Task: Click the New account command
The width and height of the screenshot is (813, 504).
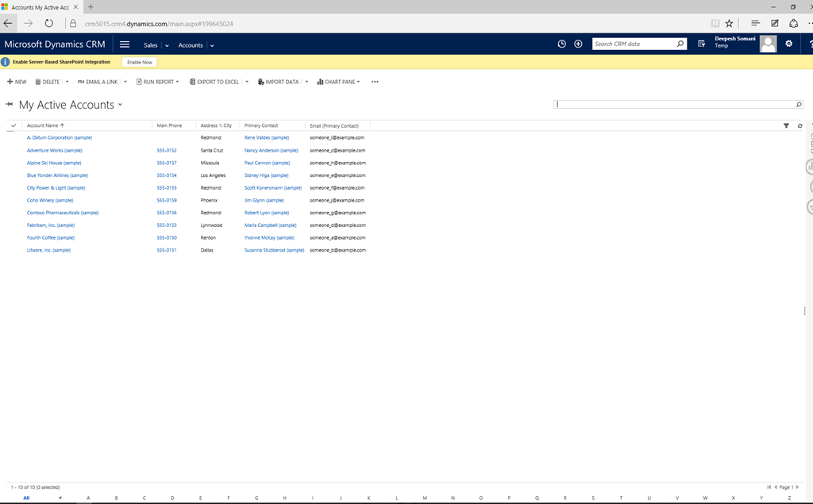Action: tap(17, 82)
